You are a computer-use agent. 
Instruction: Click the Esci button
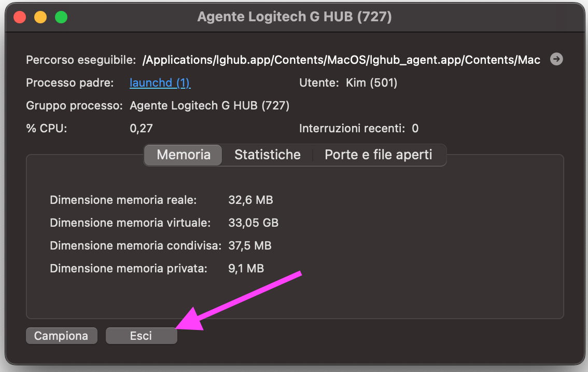coord(141,336)
